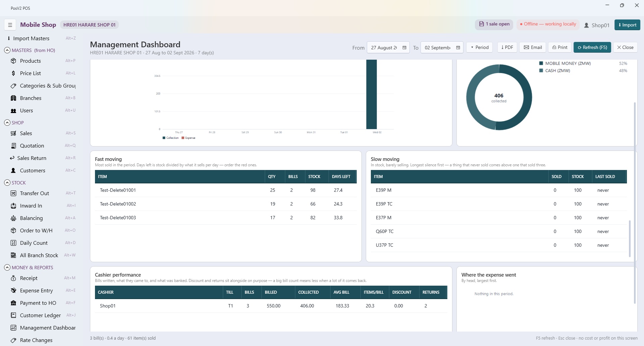Viewport: 644px width, 346px height.
Task: Collapse the MONEY & REPORTS section
Action: 7,268
